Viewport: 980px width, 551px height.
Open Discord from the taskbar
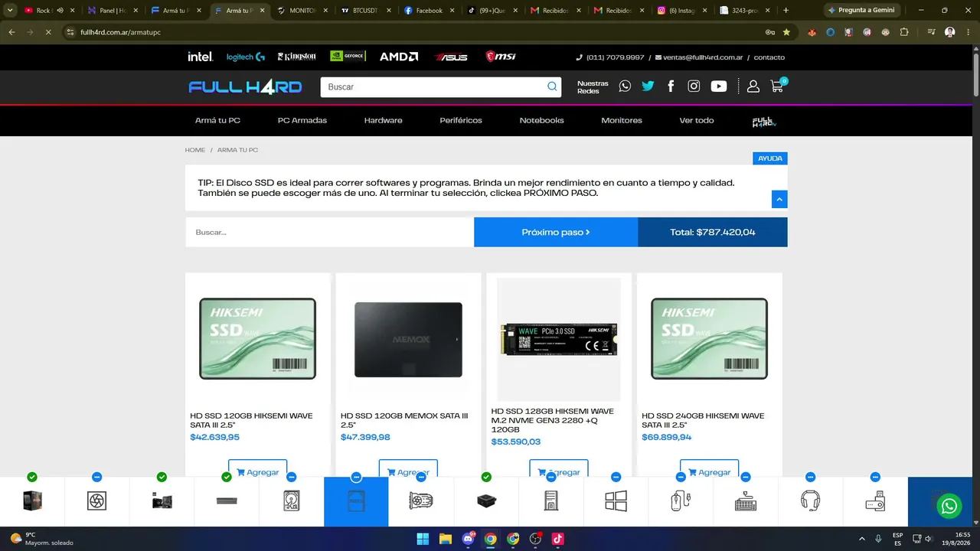(x=468, y=539)
